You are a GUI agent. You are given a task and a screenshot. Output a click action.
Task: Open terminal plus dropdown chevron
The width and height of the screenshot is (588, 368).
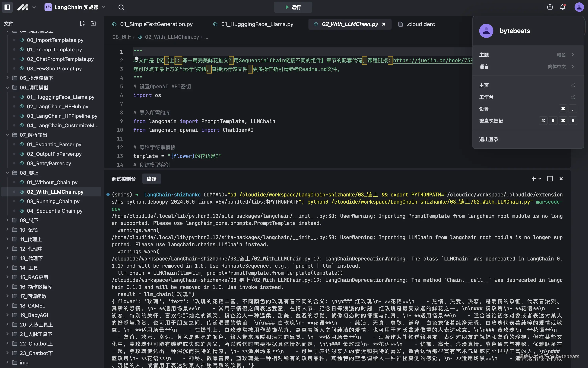coord(540,179)
